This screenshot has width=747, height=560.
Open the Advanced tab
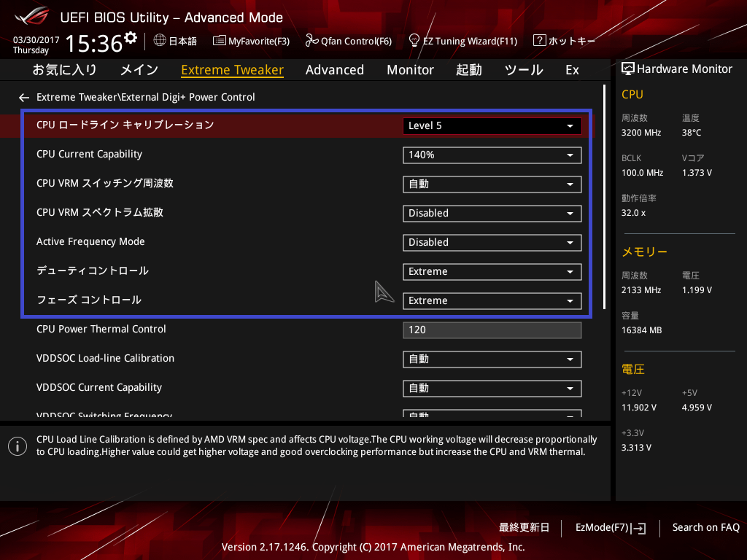click(334, 70)
